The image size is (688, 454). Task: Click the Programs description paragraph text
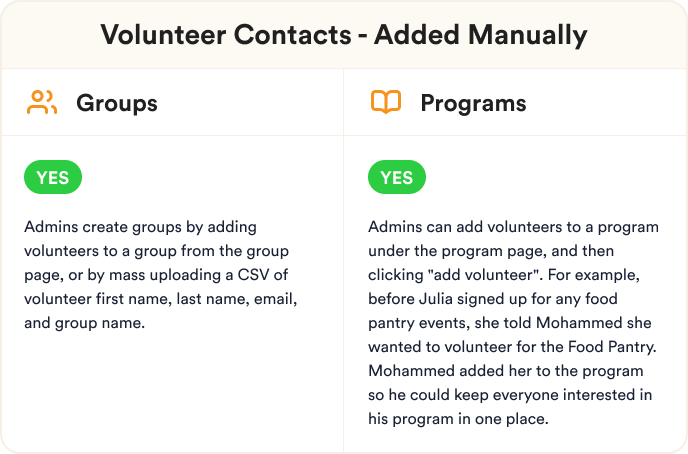click(513, 323)
